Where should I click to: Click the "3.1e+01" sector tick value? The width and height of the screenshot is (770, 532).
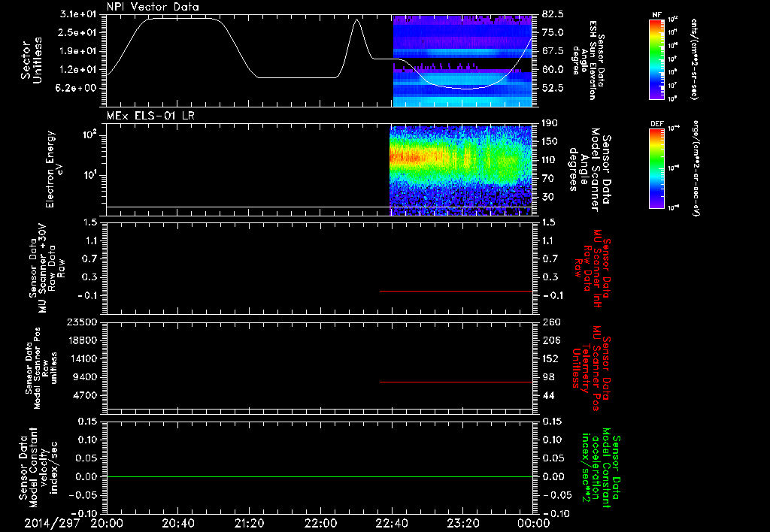tap(78, 14)
